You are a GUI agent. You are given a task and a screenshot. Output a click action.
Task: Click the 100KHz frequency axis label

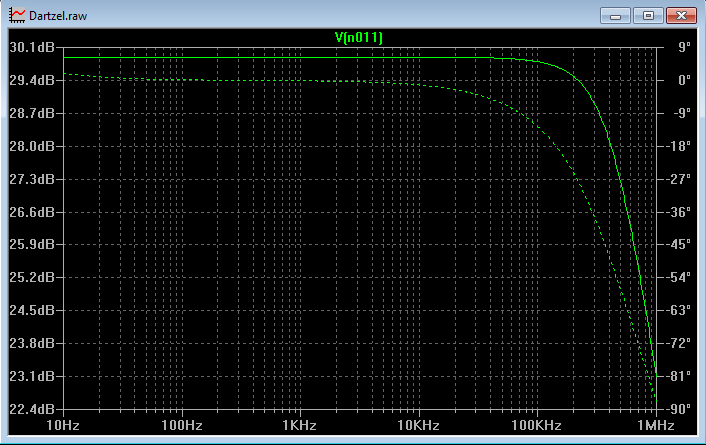(536, 425)
